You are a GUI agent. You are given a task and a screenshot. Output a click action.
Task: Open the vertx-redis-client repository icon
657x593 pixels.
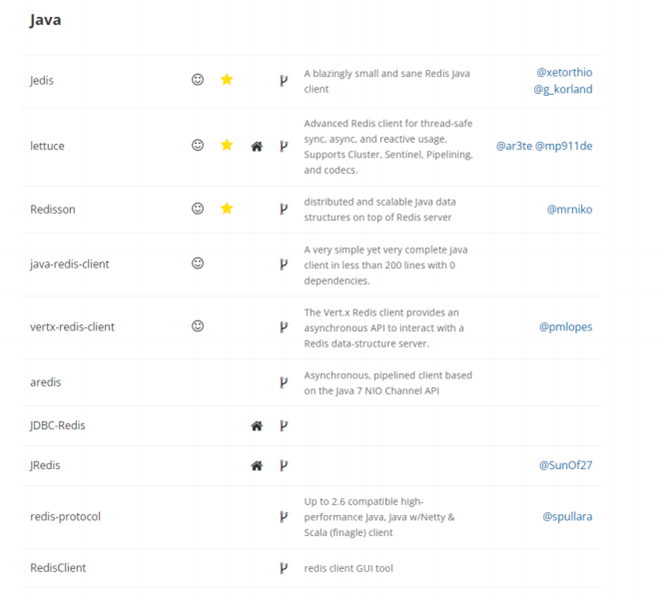tap(284, 327)
